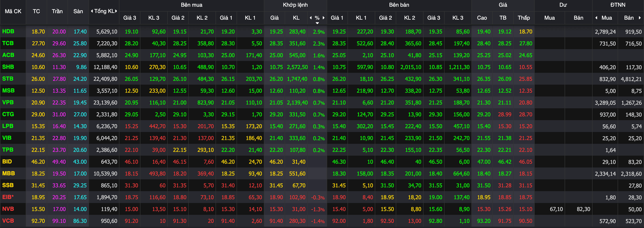Click VPB foreign buy value 3,289,05
This screenshot has height=228, width=644.
(x=605, y=103)
